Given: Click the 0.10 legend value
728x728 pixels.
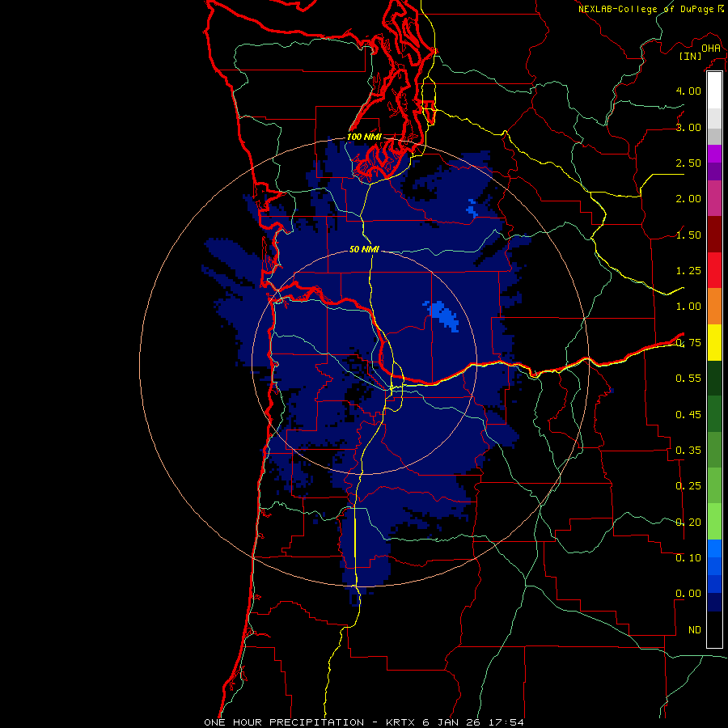Looking at the screenshot, I should pos(688,557).
